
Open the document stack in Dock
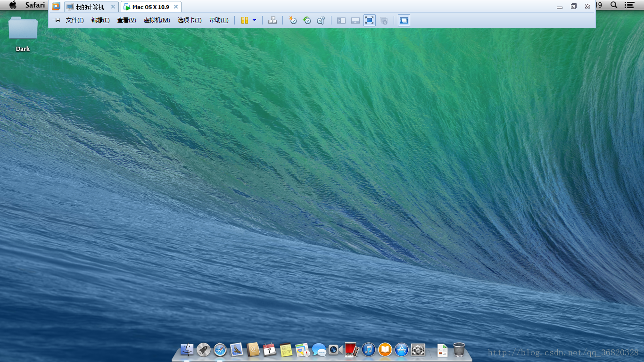(442, 349)
